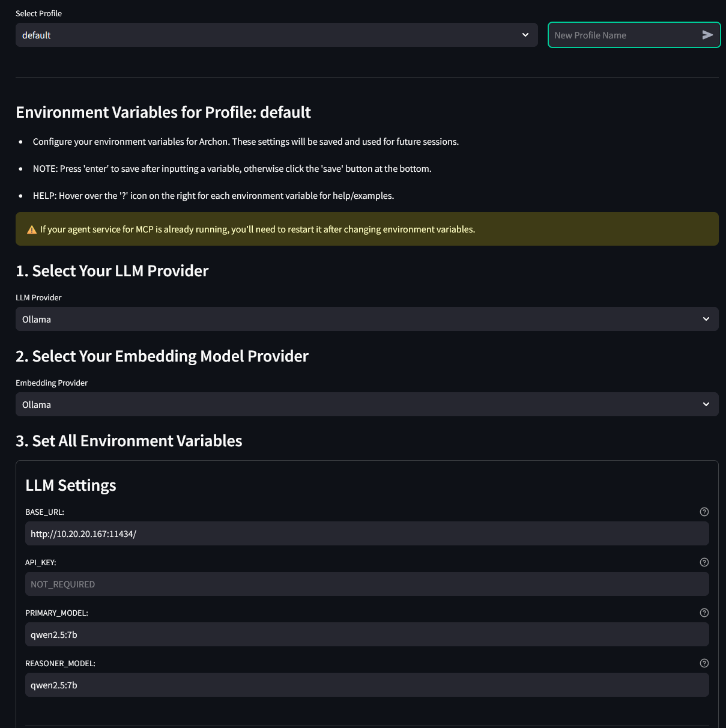Click the 'REASONER_MODEL:' label
The width and height of the screenshot is (726, 728).
(x=60, y=663)
